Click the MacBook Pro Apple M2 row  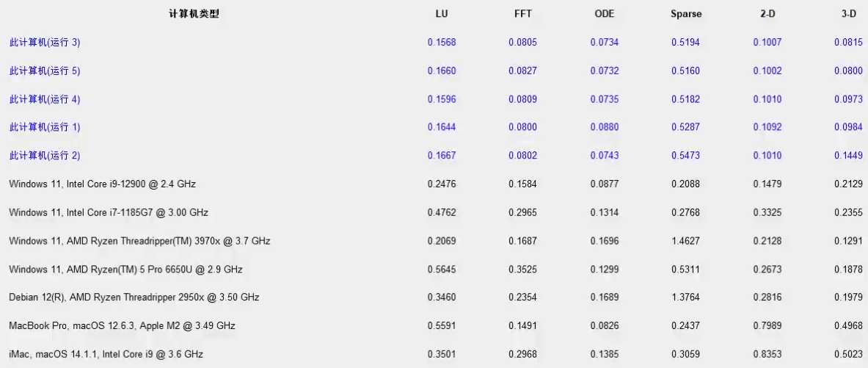pos(122,325)
